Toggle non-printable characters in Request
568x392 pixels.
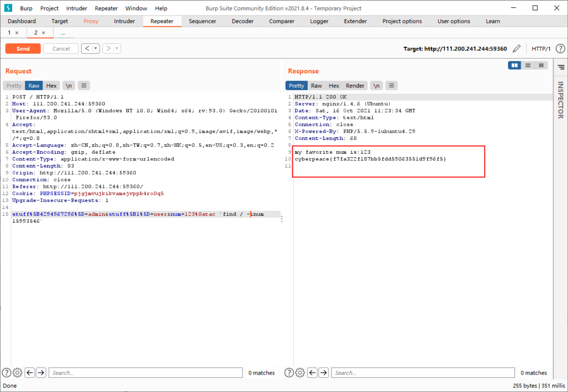(x=69, y=85)
